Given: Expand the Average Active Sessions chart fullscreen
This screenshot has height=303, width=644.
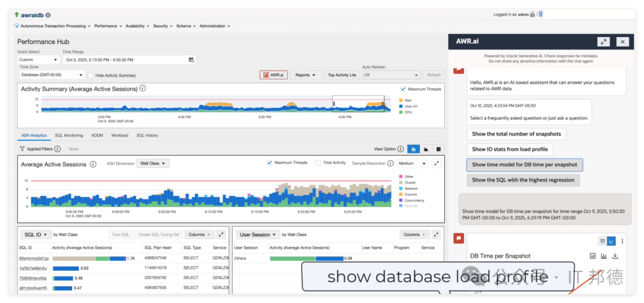Looking at the screenshot, I should click(x=436, y=163).
